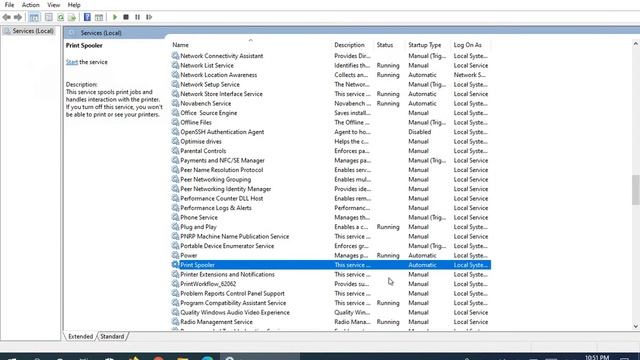Viewport: 640px width, 360px height.
Task: Click the Start the service link
Action: [72, 62]
